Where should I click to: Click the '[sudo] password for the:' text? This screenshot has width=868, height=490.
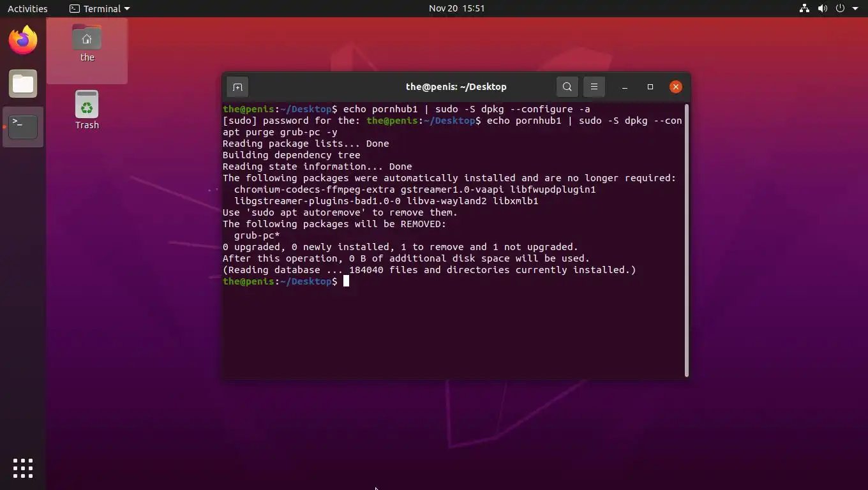pos(292,121)
